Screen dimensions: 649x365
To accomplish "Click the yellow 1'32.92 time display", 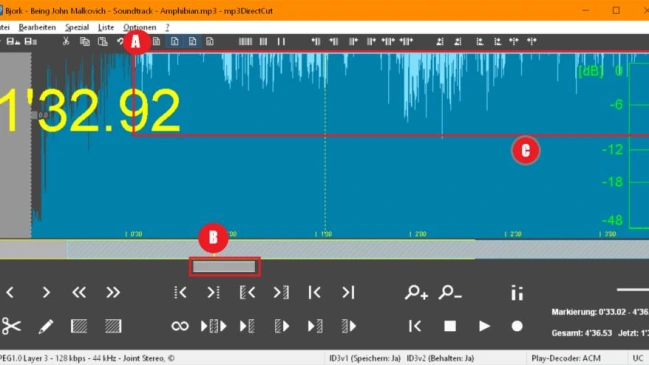I will (x=90, y=111).
